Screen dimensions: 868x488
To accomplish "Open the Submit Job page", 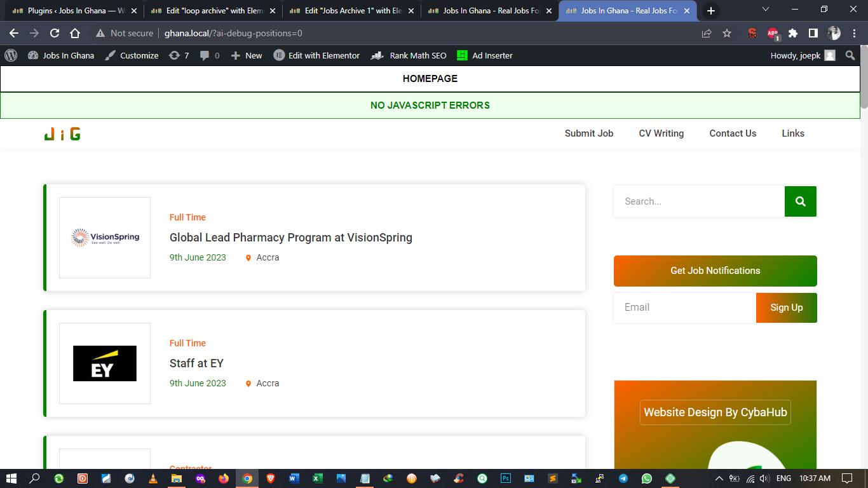I will pos(589,133).
